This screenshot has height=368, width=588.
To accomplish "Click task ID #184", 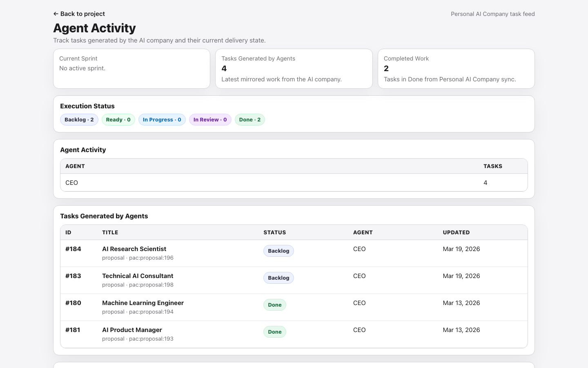I will [x=73, y=249].
